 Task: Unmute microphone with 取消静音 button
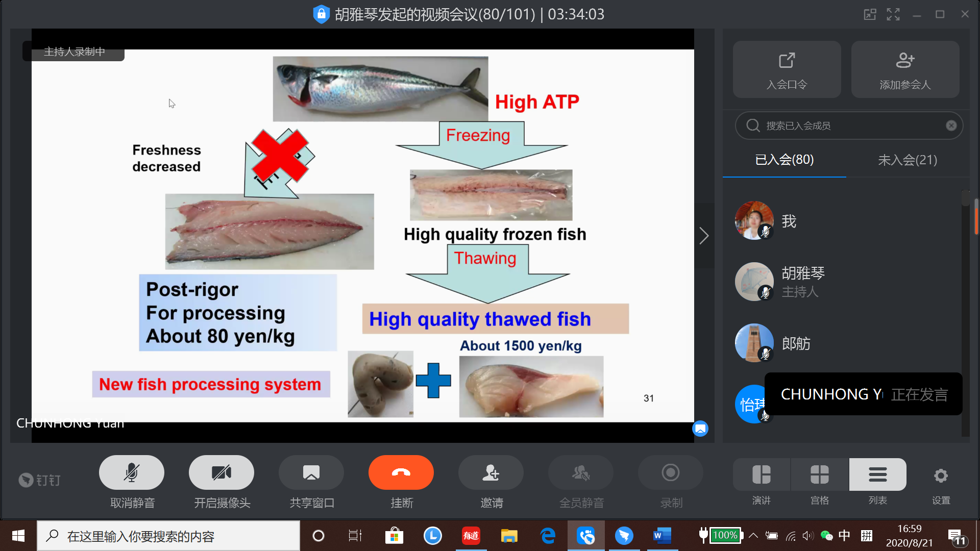131,473
